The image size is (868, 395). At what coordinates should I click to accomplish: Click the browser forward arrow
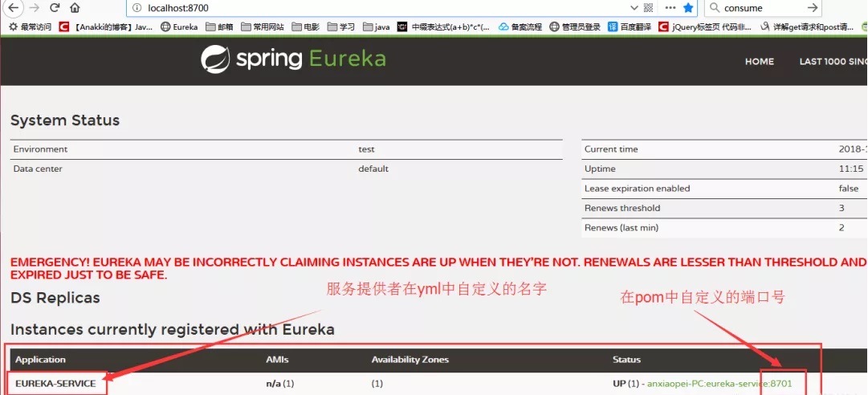coord(35,8)
